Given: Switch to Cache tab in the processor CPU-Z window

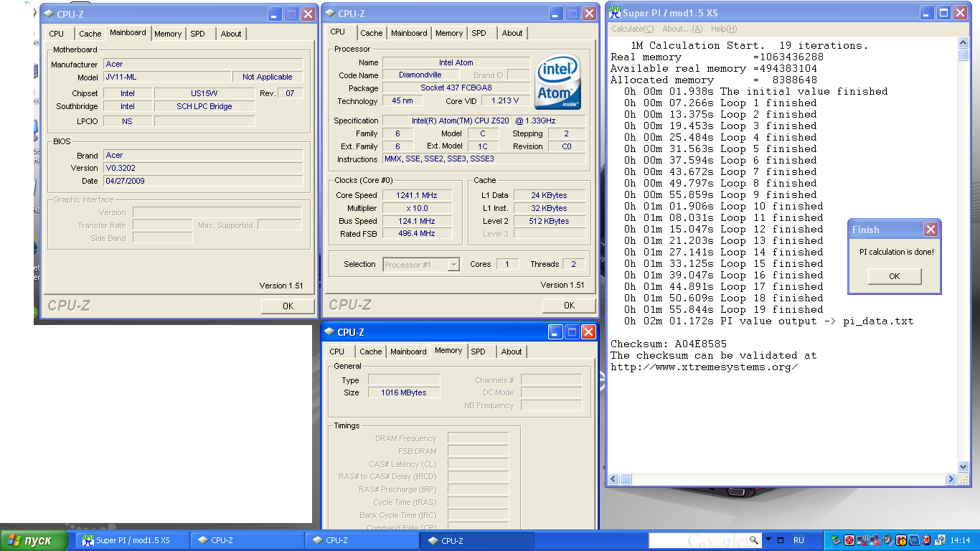Looking at the screenshot, I should [372, 33].
